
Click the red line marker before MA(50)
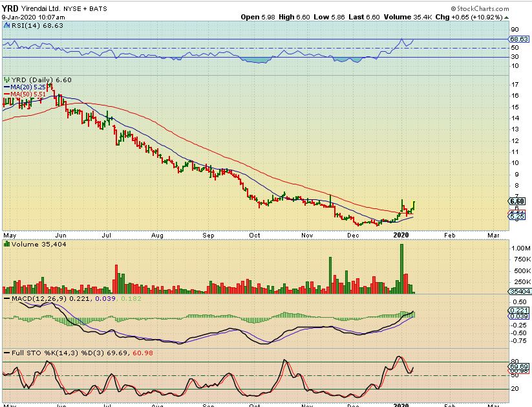[6, 94]
